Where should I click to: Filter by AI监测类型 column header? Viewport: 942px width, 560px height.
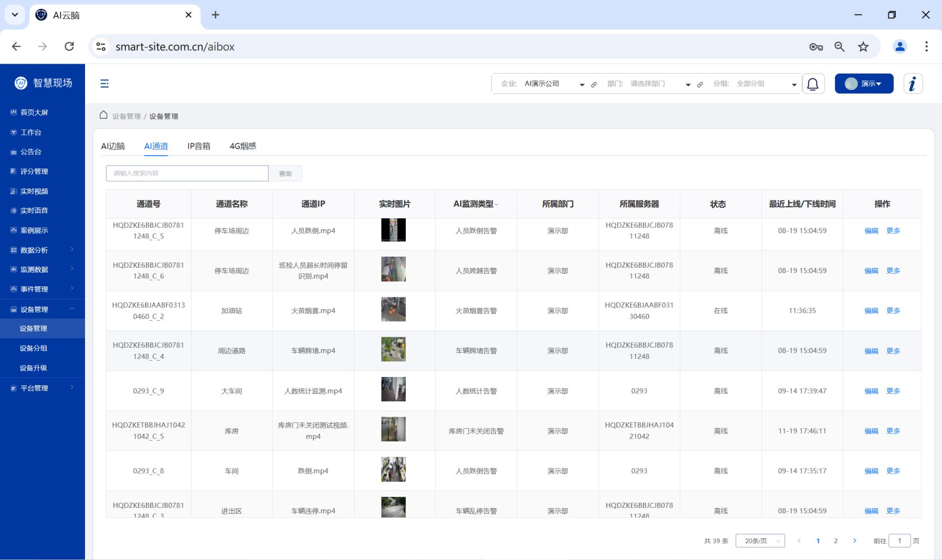tap(475, 204)
